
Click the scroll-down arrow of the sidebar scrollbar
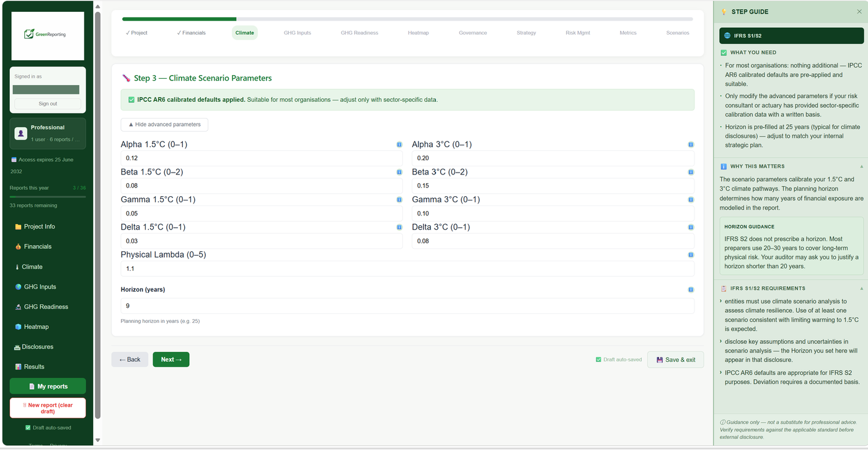point(97,440)
